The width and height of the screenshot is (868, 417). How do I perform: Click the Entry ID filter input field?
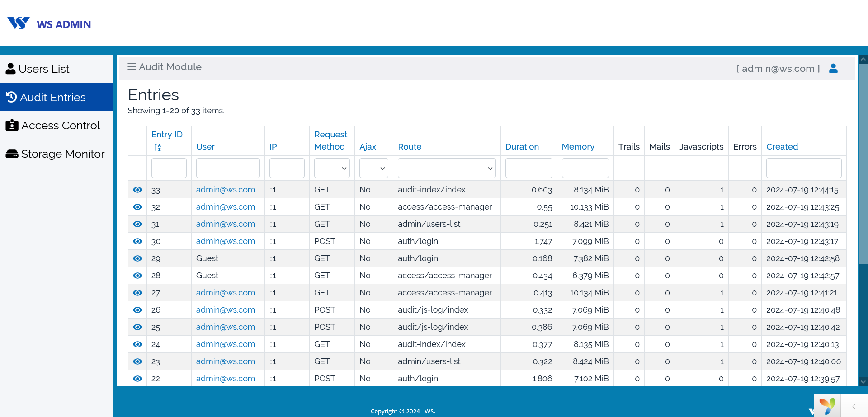[x=169, y=168]
